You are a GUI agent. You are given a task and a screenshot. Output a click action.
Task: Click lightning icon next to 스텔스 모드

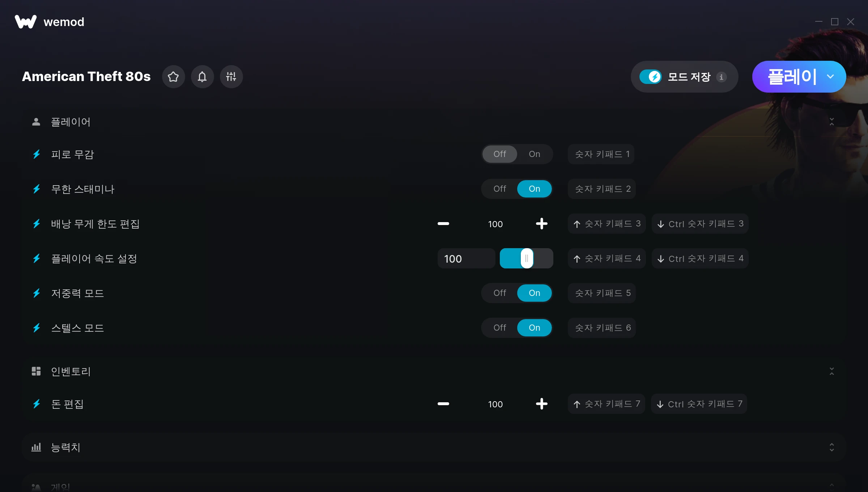point(37,328)
